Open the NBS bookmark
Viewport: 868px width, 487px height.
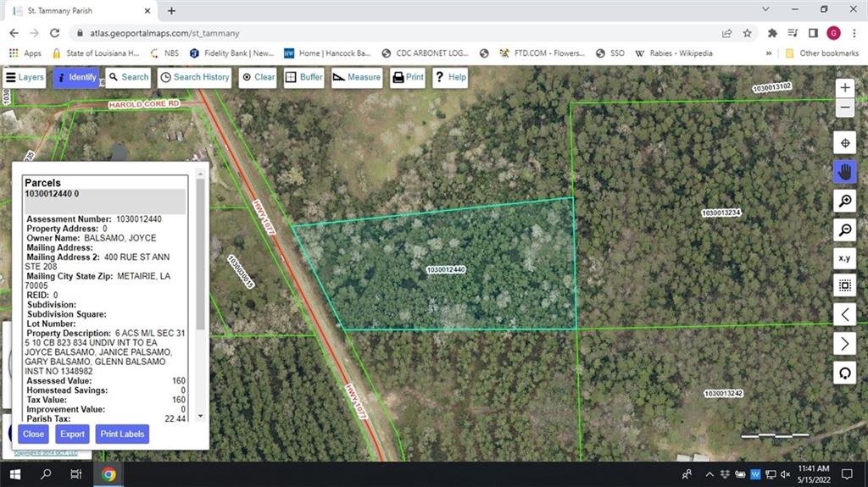[164, 53]
